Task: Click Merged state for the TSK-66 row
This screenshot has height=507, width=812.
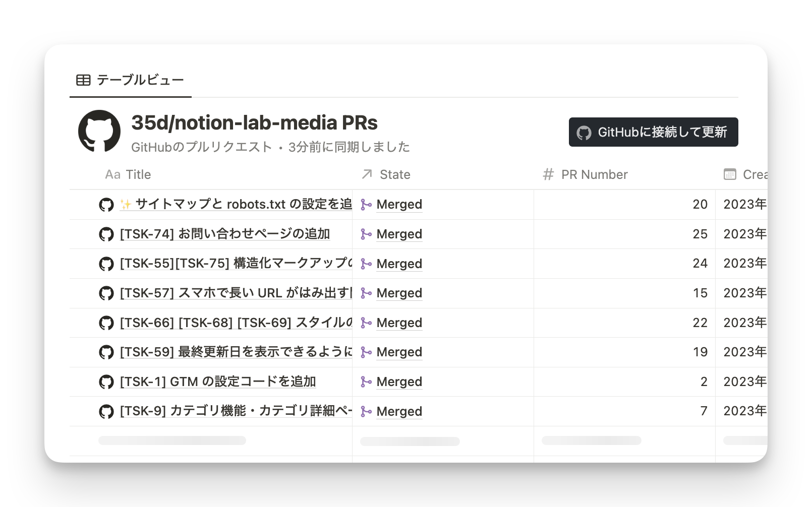Action: 399,323
